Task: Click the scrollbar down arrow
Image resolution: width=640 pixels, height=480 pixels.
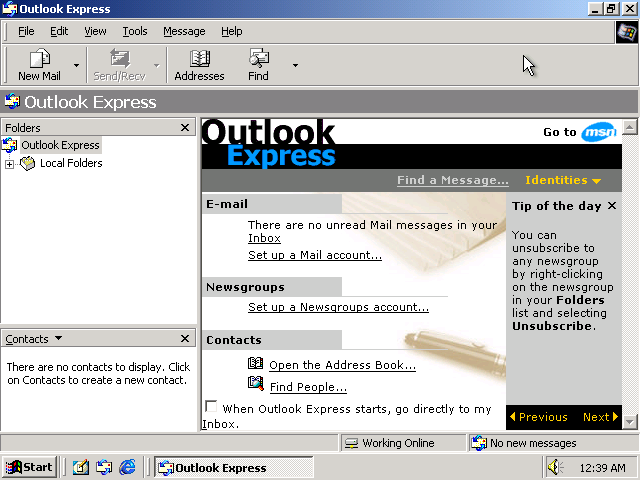Action: pyautogui.click(x=630, y=422)
